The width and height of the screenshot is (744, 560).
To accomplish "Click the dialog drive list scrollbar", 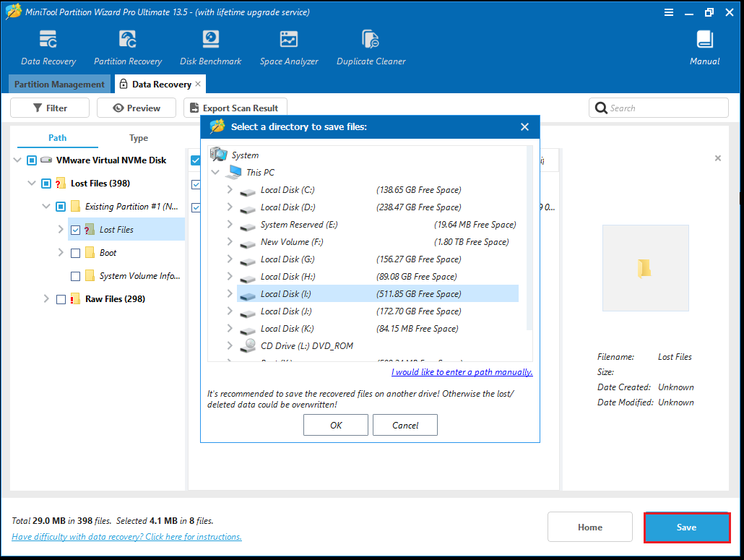I will pos(529,237).
